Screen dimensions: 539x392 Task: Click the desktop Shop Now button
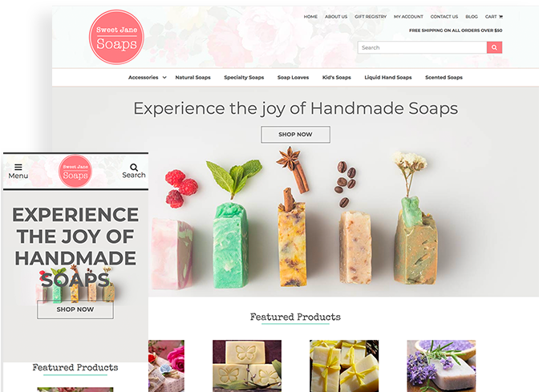click(x=296, y=135)
